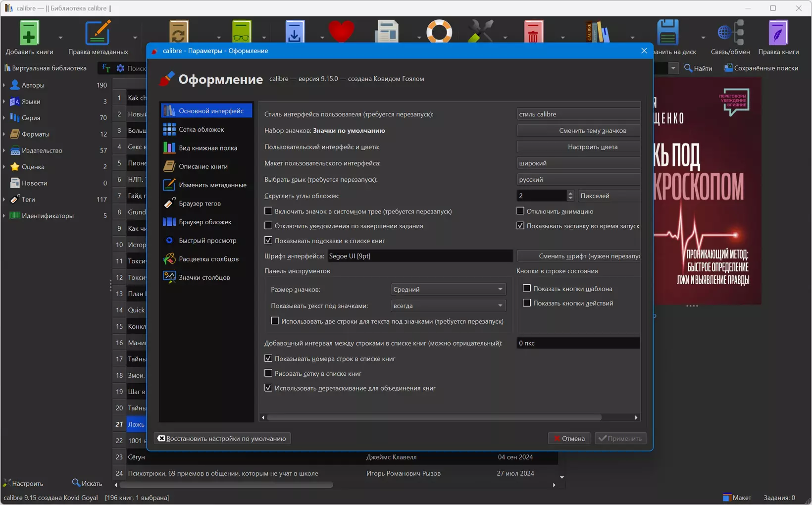The height and width of the screenshot is (505, 812).
Task: Open the Column coloring section
Action: (x=206, y=259)
